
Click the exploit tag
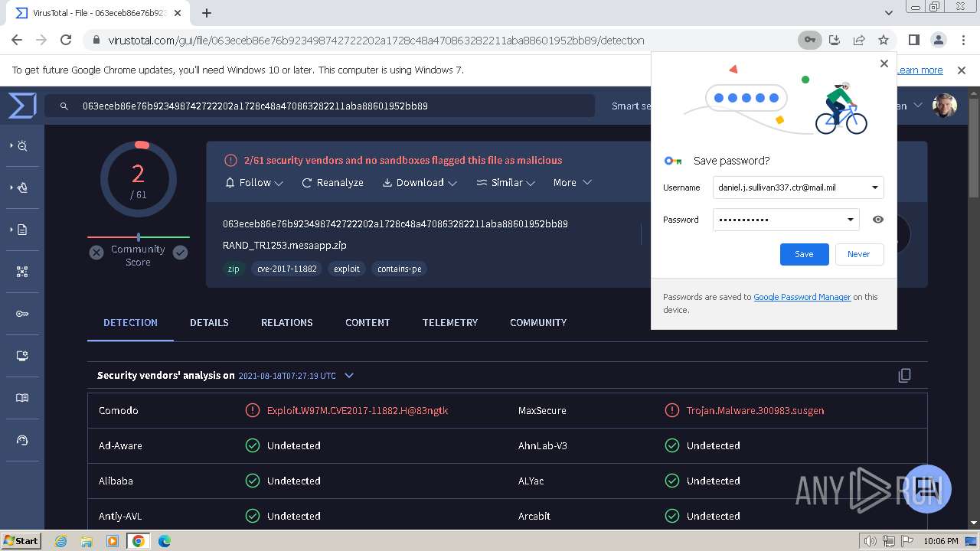[x=347, y=269]
